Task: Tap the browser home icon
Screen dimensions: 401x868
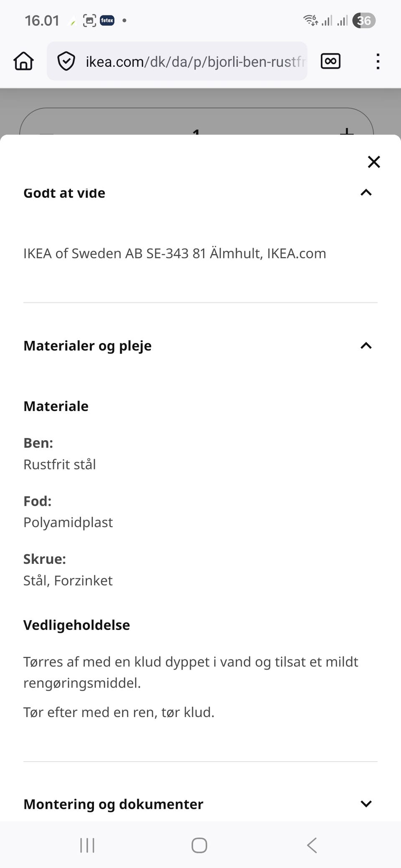Action: pos(24,61)
